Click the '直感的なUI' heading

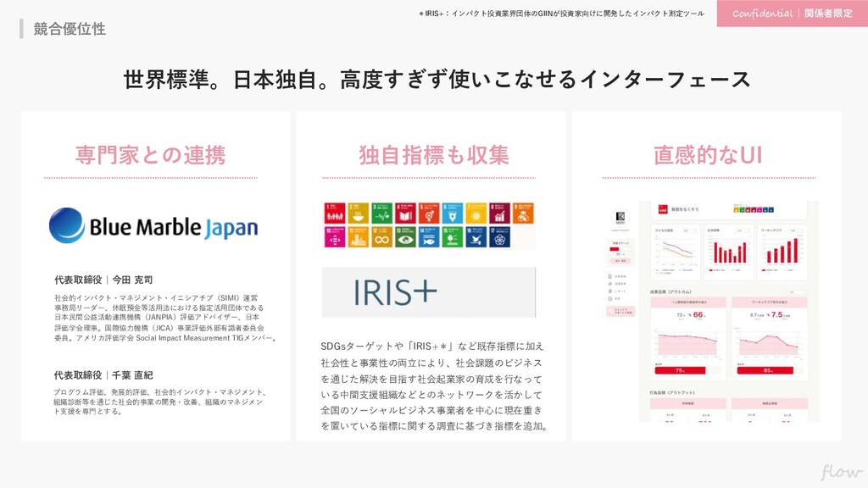[x=708, y=155]
